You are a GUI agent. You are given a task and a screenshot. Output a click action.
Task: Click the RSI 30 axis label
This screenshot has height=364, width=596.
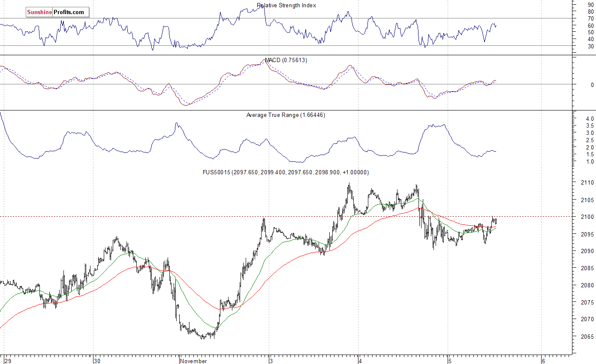pos(590,46)
